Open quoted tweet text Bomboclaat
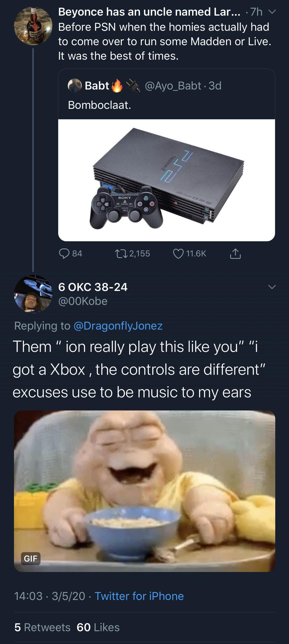This screenshot has width=289, height=644. click(x=99, y=105)
